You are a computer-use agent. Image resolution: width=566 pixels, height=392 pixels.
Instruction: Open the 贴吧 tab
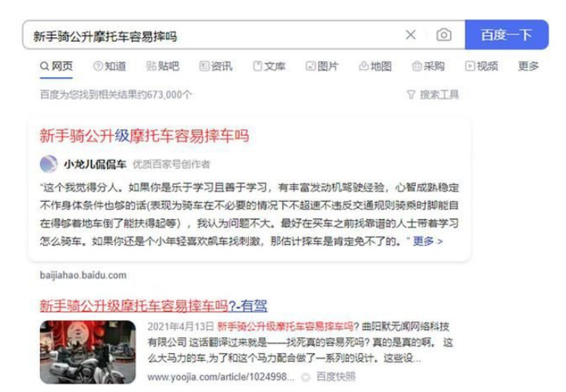coord(163,66)
